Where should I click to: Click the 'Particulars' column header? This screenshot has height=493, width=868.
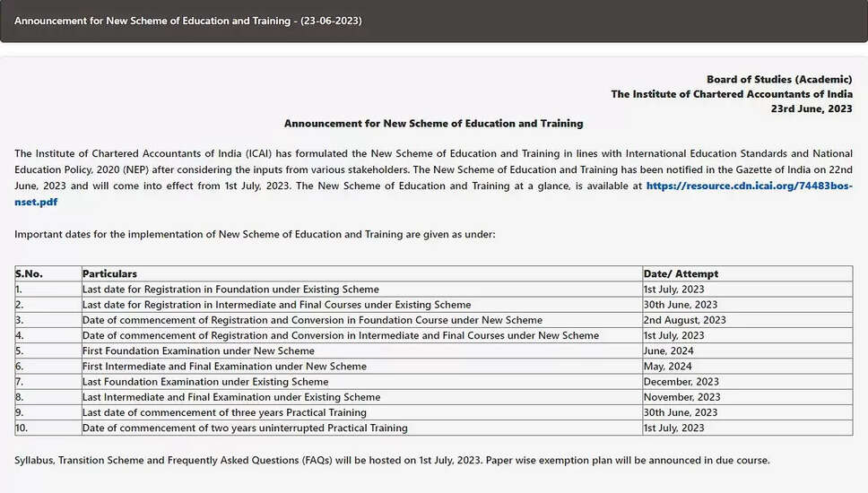coord(109,273)
